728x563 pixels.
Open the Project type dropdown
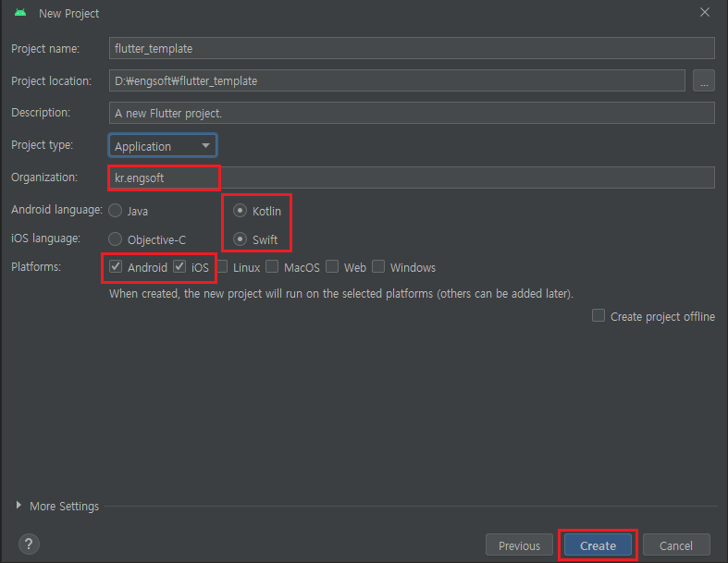pyautogui.click(x=163, y=146)
